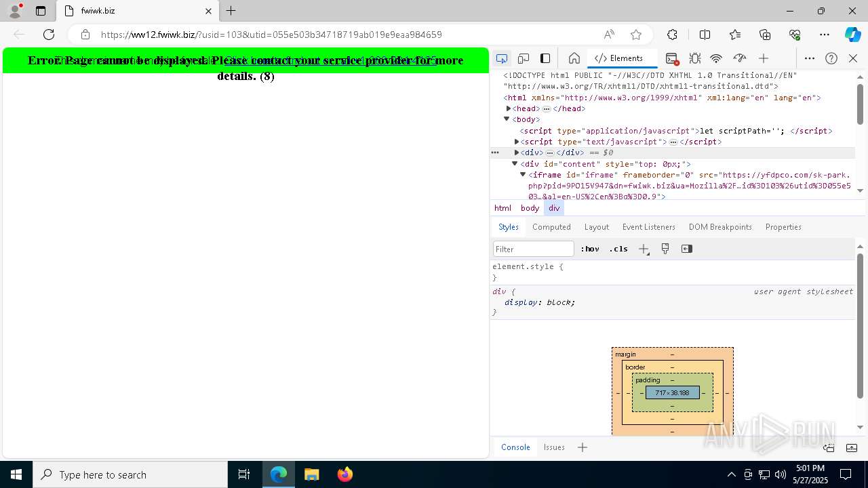Click the display: block declaration
868x488 pixels.
point(540,302)
